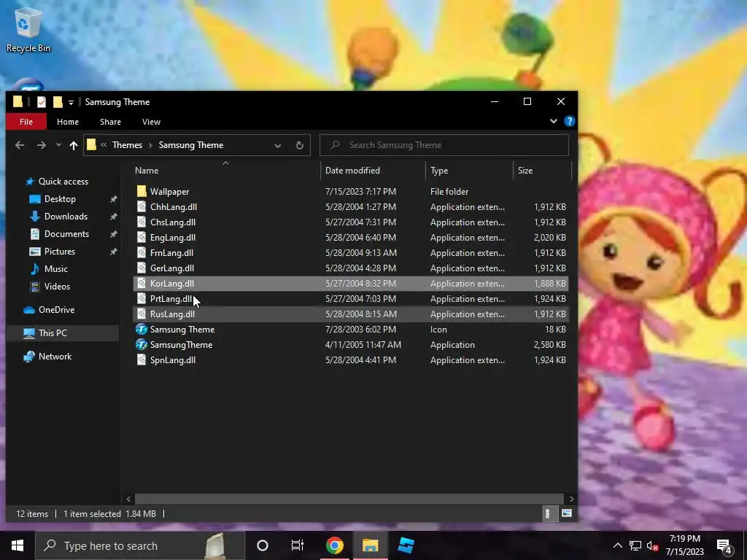Open Music in the navigation pane
The width and height of the screenshot is (747, 560).
(55, 269)
